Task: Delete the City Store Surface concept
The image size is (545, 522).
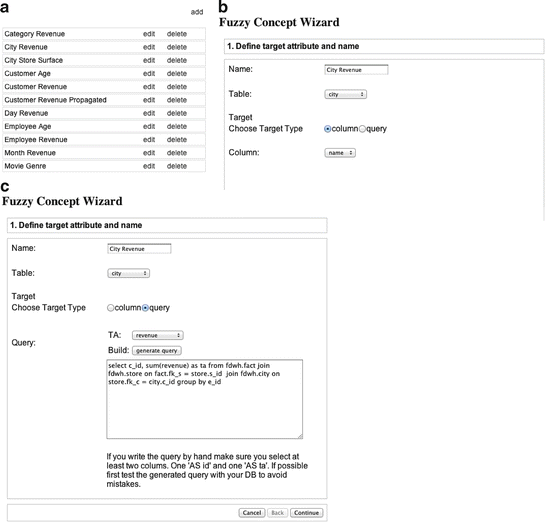Action: point(177,60)
